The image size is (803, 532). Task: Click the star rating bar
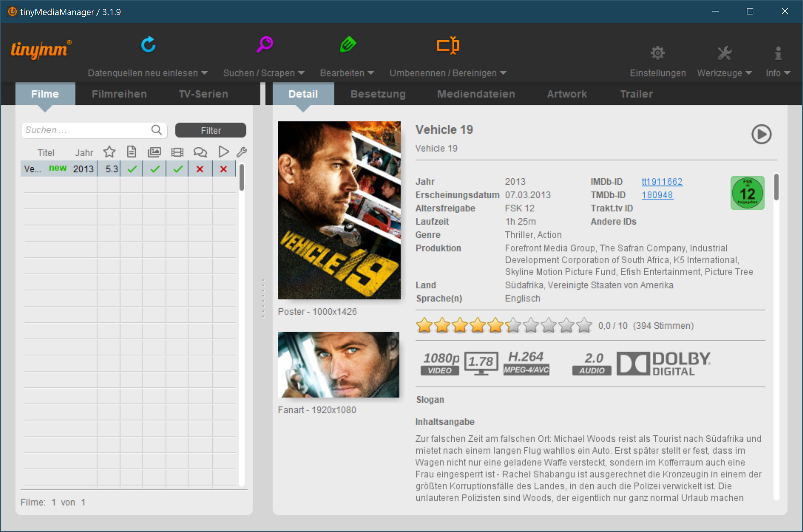click(x=504, y=325)
